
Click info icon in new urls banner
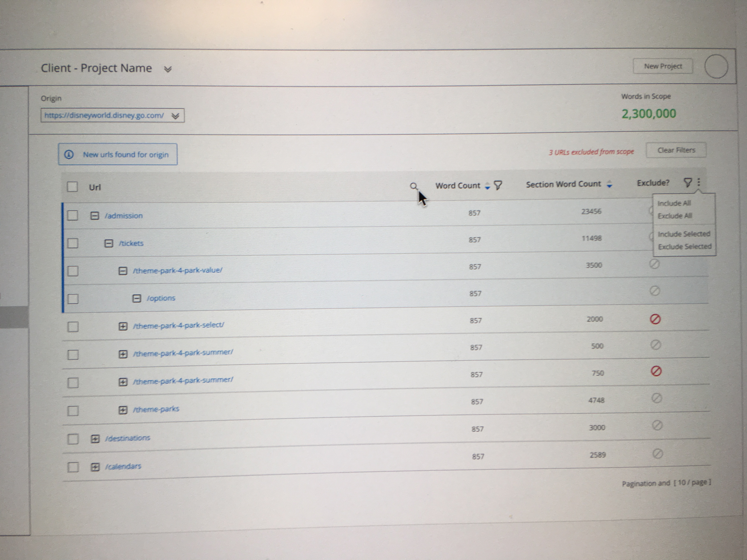tap(69, 155)
